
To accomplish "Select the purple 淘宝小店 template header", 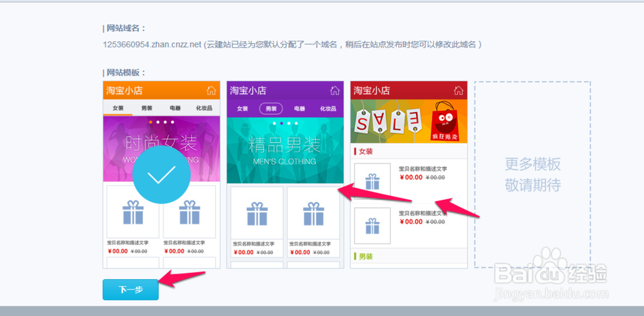I will (285, 90).
